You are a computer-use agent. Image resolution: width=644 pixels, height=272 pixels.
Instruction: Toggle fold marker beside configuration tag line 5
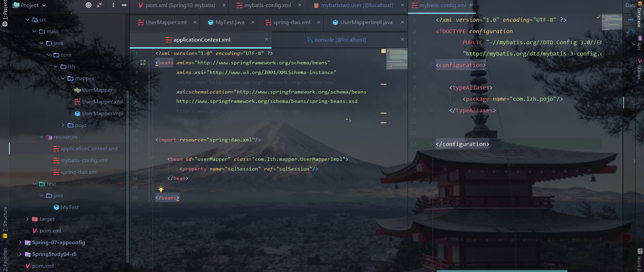pyautogui.click(x=432, y=65)
